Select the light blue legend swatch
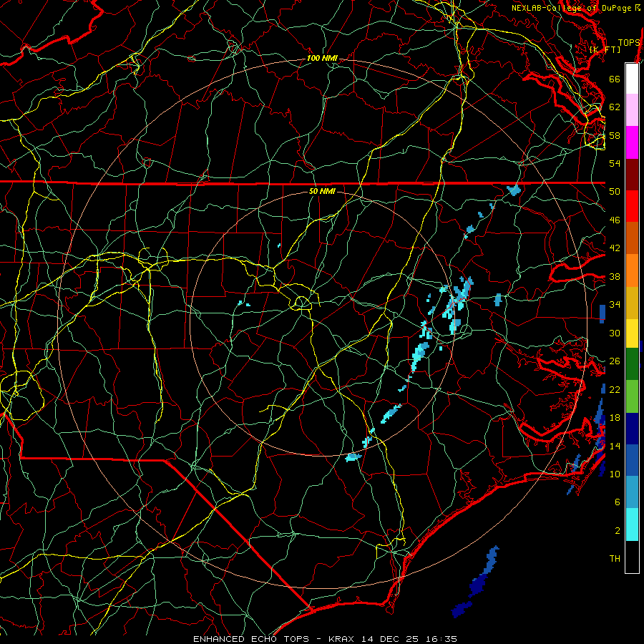Viewport: 644px width, 644px height. point(632,492)
